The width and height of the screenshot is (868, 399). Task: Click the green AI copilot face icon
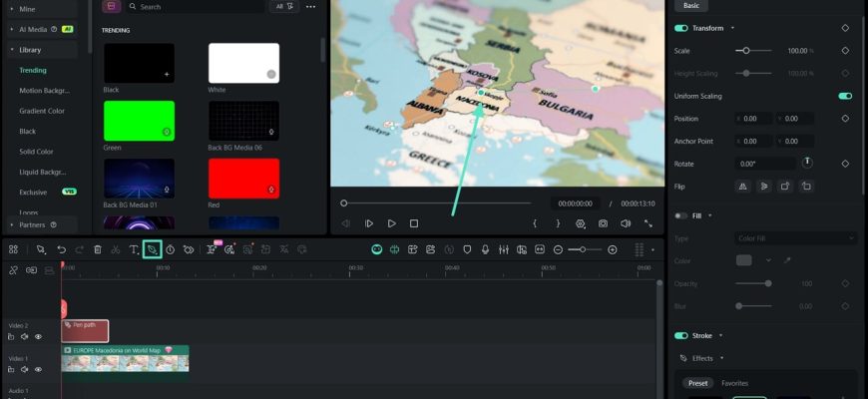click(x=377, y=250)
